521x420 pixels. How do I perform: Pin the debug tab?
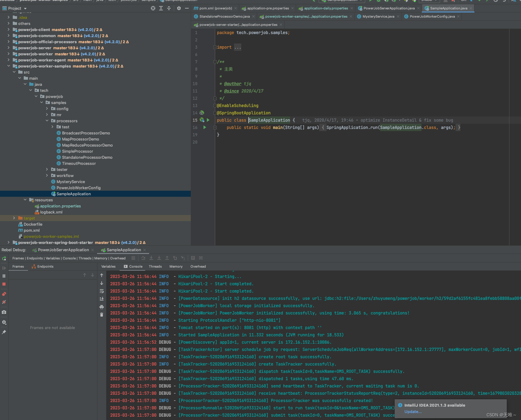(4, 332)
